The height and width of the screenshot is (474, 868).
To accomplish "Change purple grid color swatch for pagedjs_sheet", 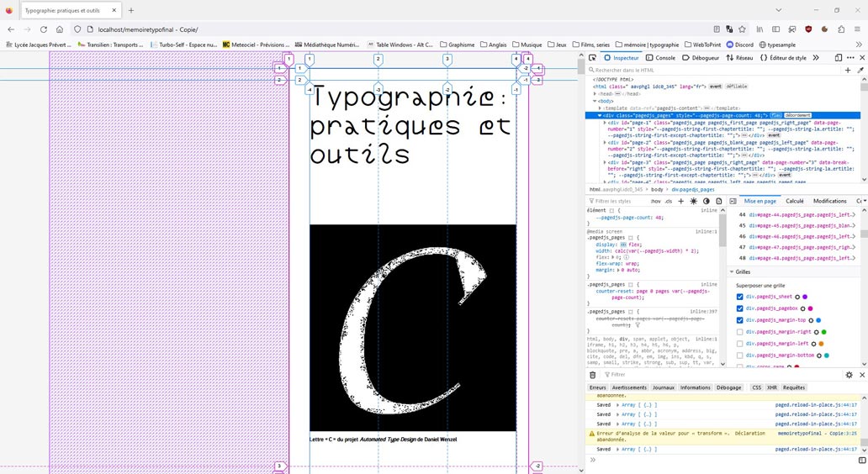I will [805, 297].
